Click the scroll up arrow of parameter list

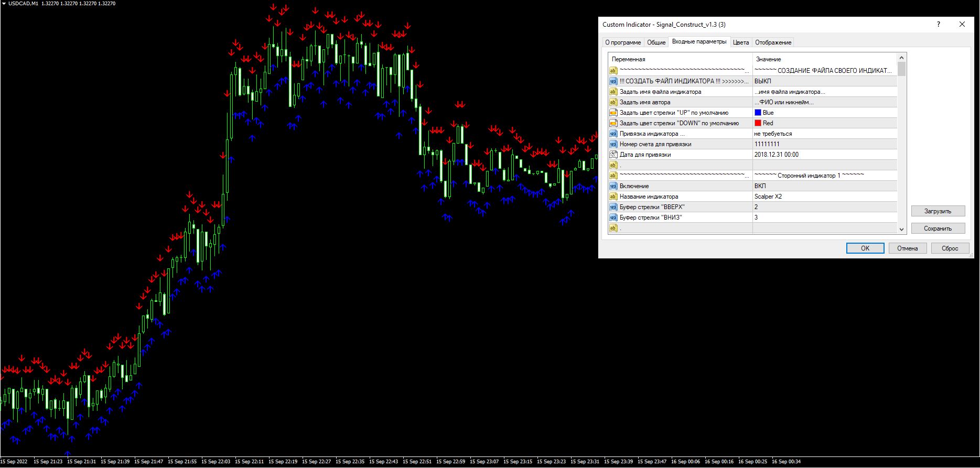902,58
